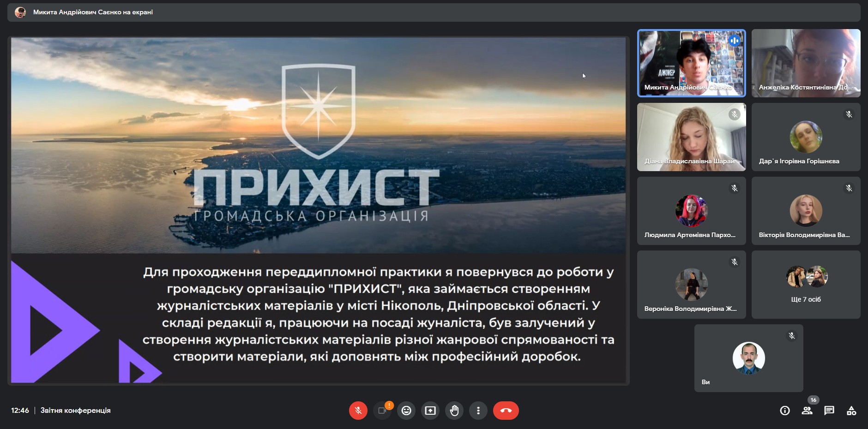
Task: Click Діана Владиславівна Шарай video tile
Action: click(x=691, y=137)
